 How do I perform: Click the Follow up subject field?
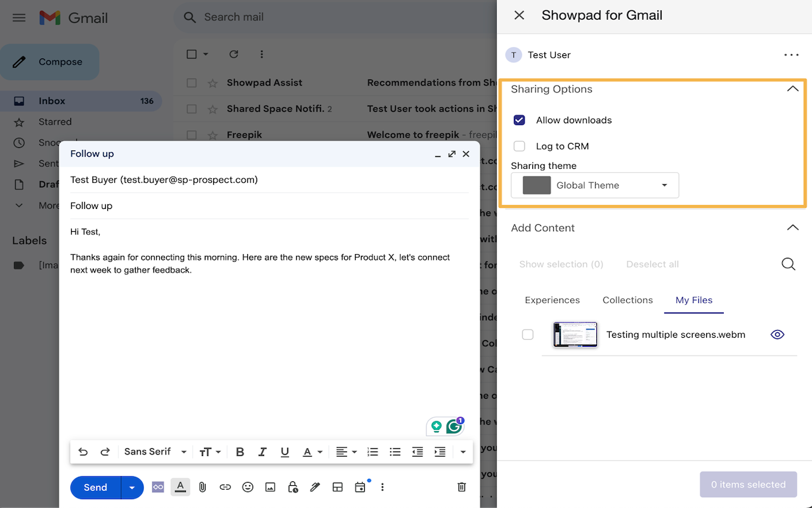[x=190, y=205]
